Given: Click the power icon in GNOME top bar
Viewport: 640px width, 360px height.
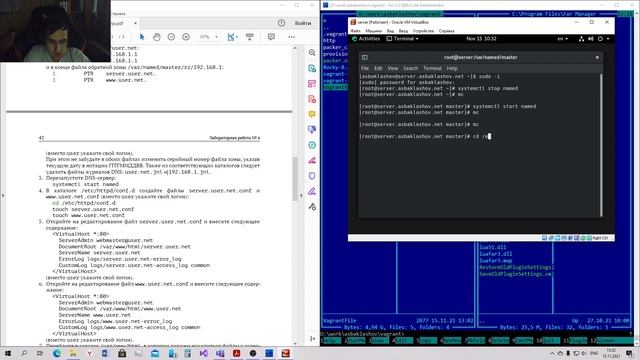Looking at the screenshot, I should click(600, 39).
